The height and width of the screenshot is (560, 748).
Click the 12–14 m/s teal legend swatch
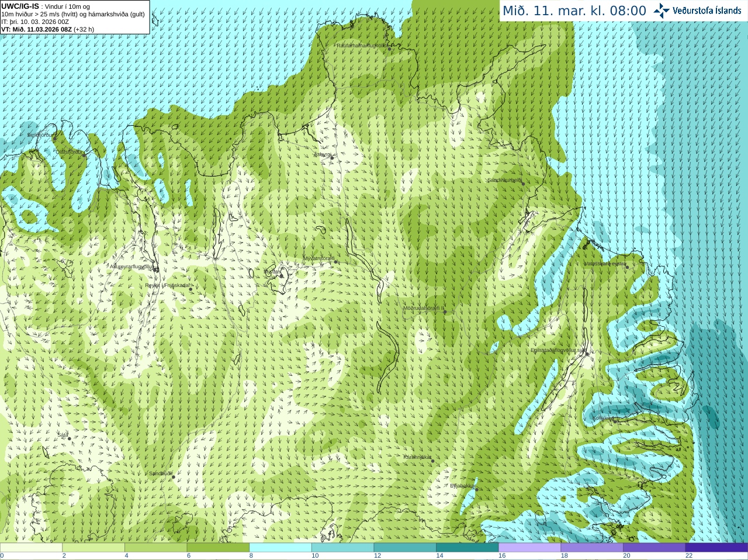405,548
